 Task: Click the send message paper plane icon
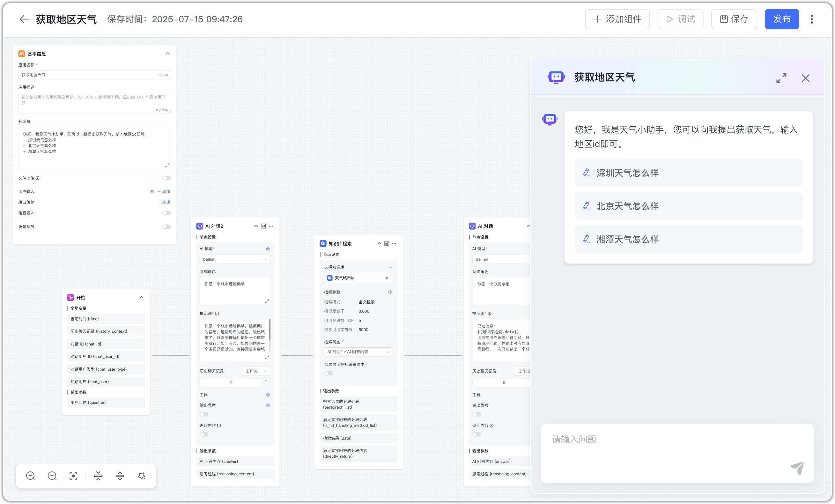797,468
